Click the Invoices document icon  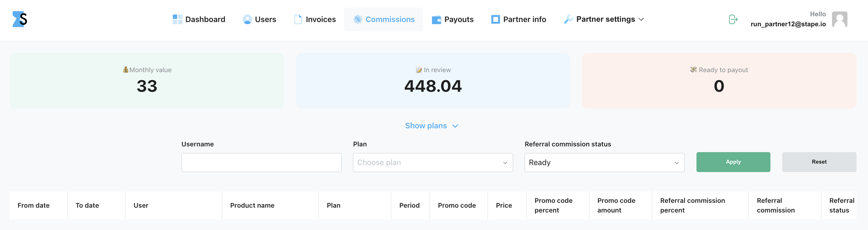point(298,20)
